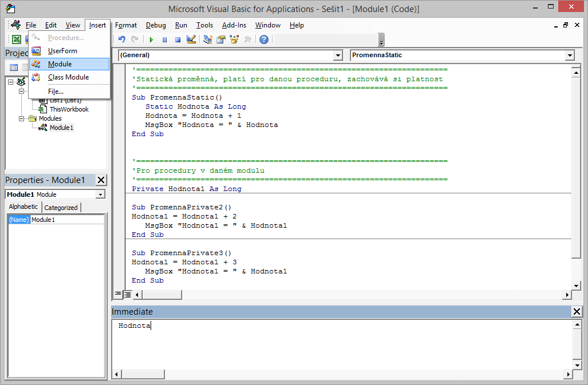Click the Redo toolbar icon
This screenshot has height=385, width=588.
click(x=135, y=39)
